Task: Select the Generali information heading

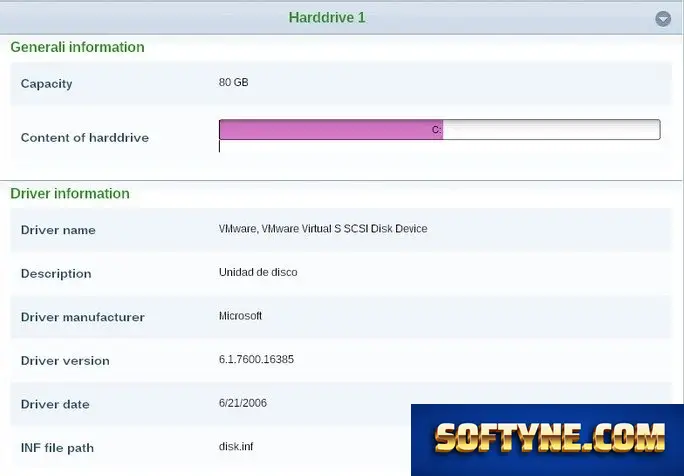Action: point(77,47)
